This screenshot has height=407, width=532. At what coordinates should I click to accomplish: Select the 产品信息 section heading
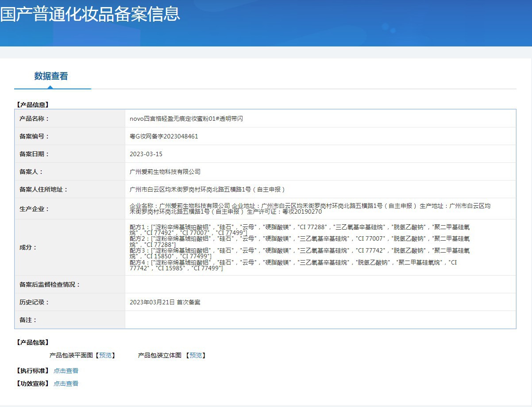coord(32,105)
